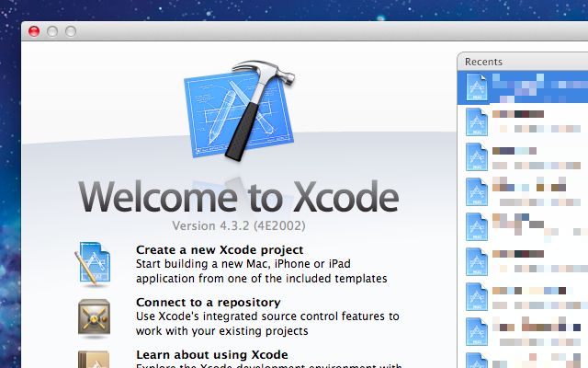Screen dimensions: 588x368
Task: Open "Learn about using Xcode" title
Action: tap(212, 354)
